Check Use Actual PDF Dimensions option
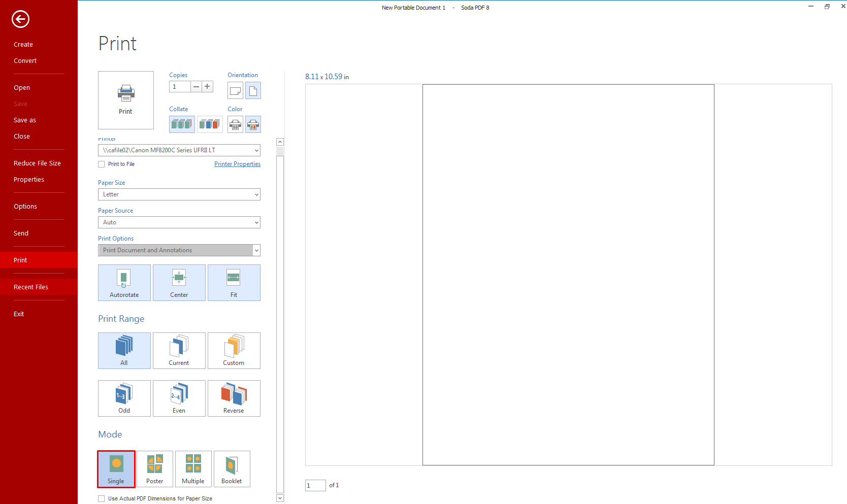Image resolution: width=847 pixels, height=504 pixels. pyautogui.click(x=102, y=498)
